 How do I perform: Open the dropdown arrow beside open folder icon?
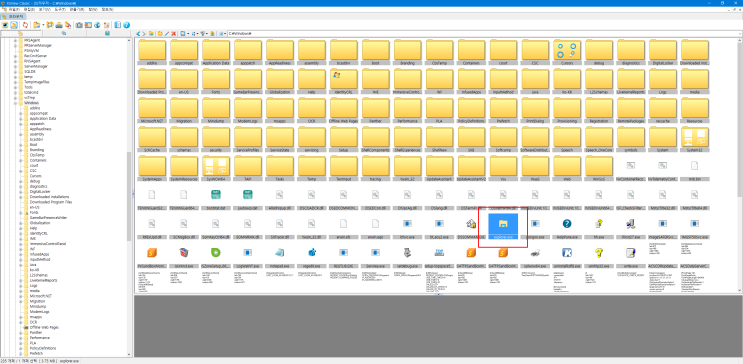pos(43,25)
